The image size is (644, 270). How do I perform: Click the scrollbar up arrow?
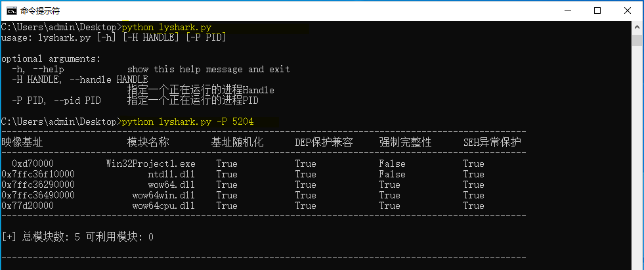click(637, 26)
